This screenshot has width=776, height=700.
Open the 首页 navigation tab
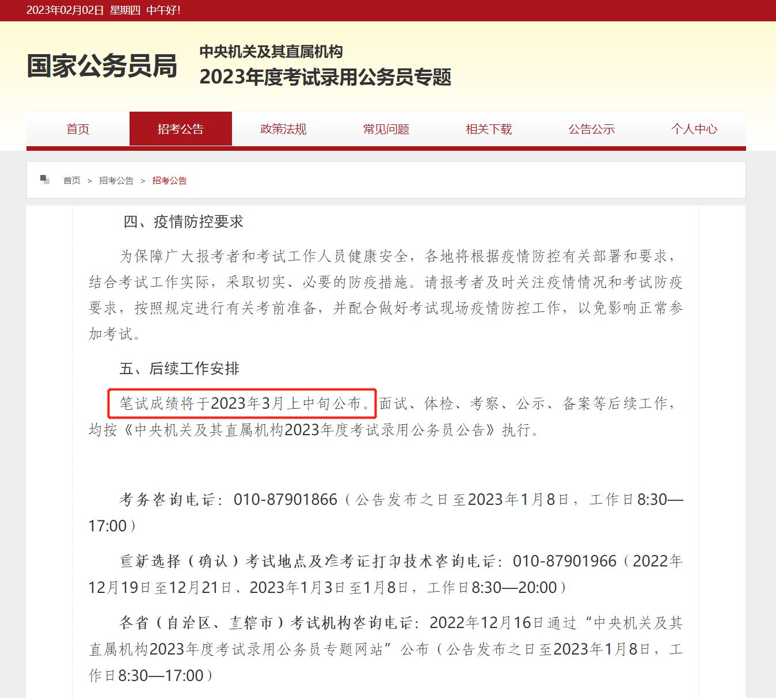tap(78, 129)
